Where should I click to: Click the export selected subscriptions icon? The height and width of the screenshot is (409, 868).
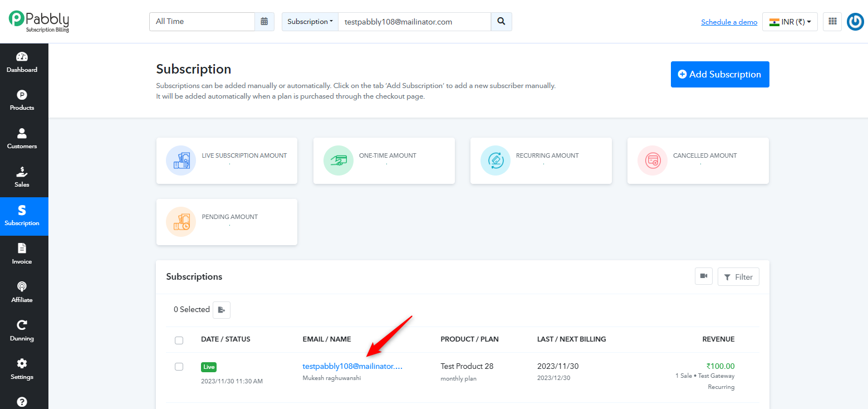pos(222,310)
